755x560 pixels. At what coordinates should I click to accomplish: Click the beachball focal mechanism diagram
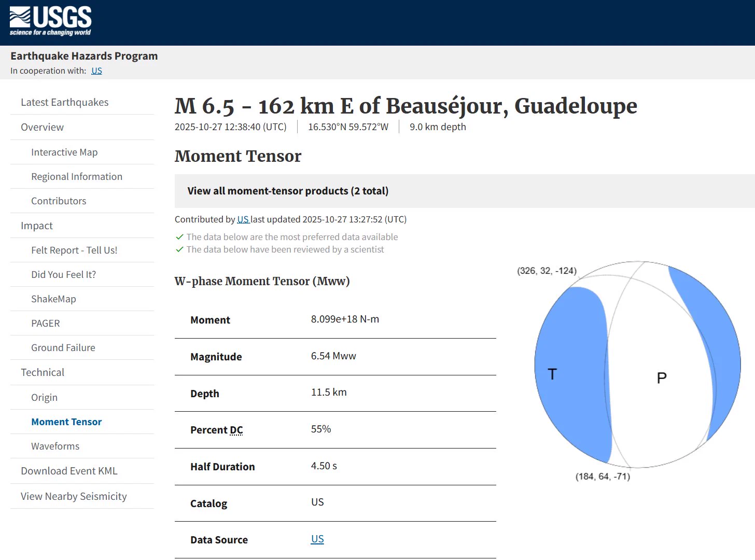pos(638,365)
